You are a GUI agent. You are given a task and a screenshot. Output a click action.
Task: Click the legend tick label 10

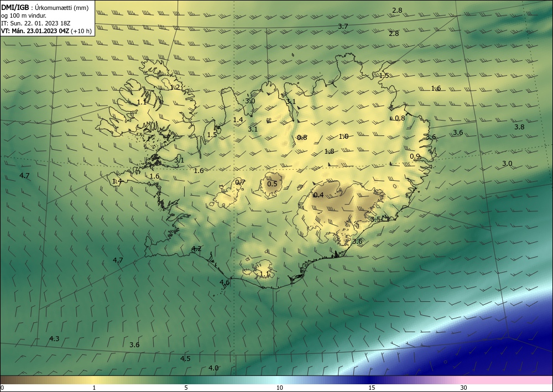(x=279, y=388)
